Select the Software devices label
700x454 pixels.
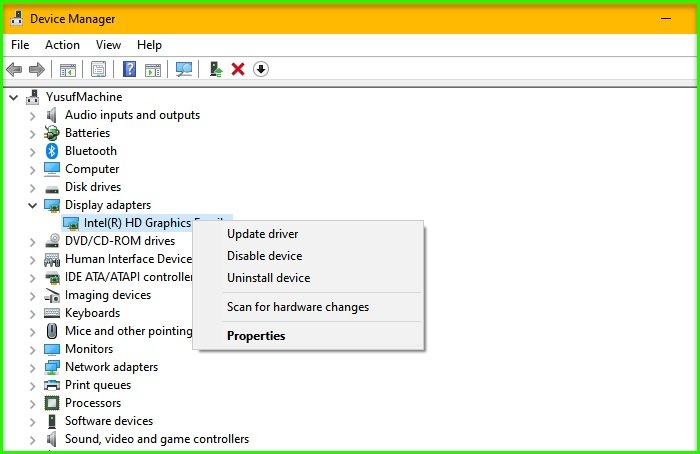coord(109,421)
